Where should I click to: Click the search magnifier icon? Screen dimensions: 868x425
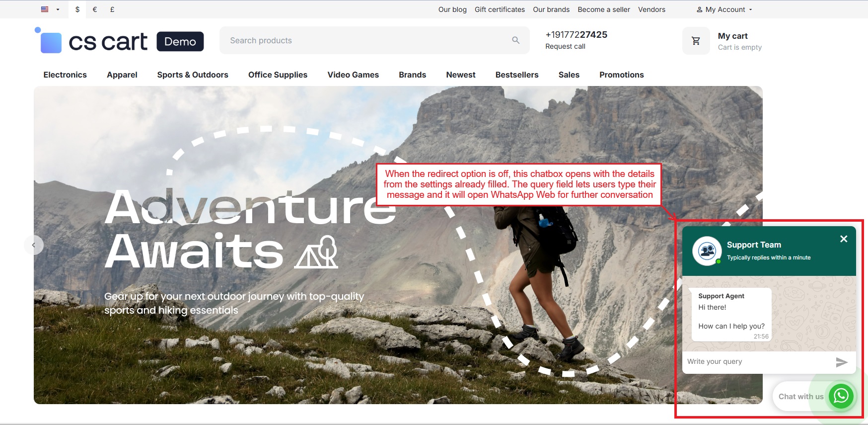516,40
